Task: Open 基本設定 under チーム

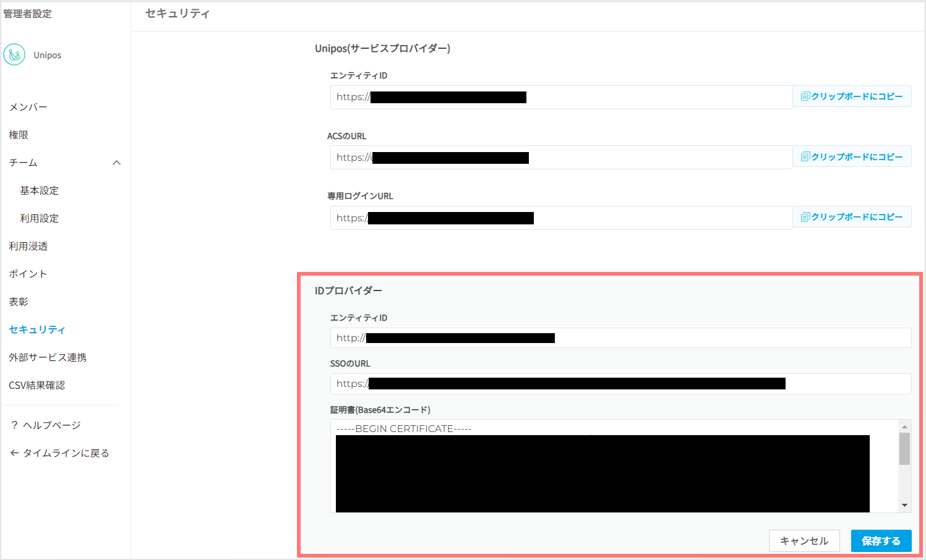Action: pyautogui.click(x=39, y=190)
